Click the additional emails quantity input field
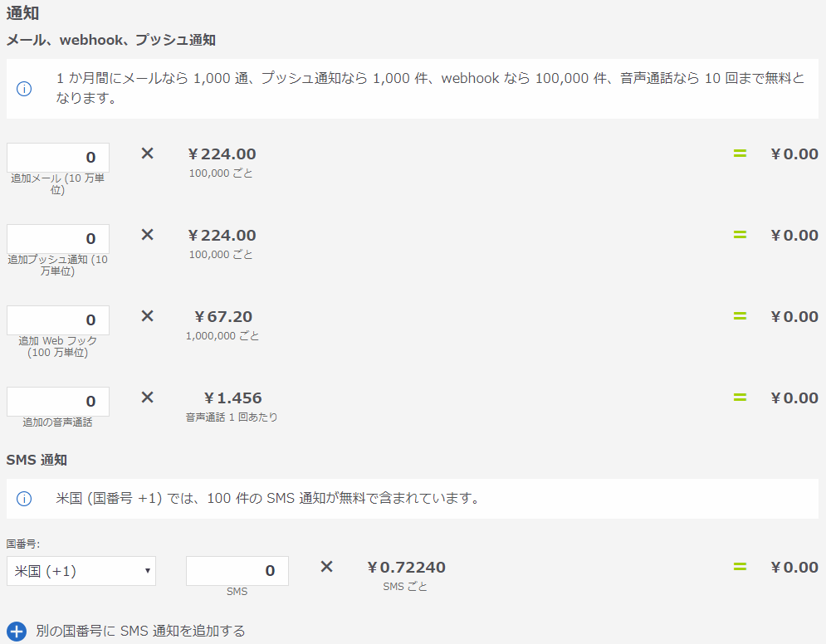 tap(58, 158)
